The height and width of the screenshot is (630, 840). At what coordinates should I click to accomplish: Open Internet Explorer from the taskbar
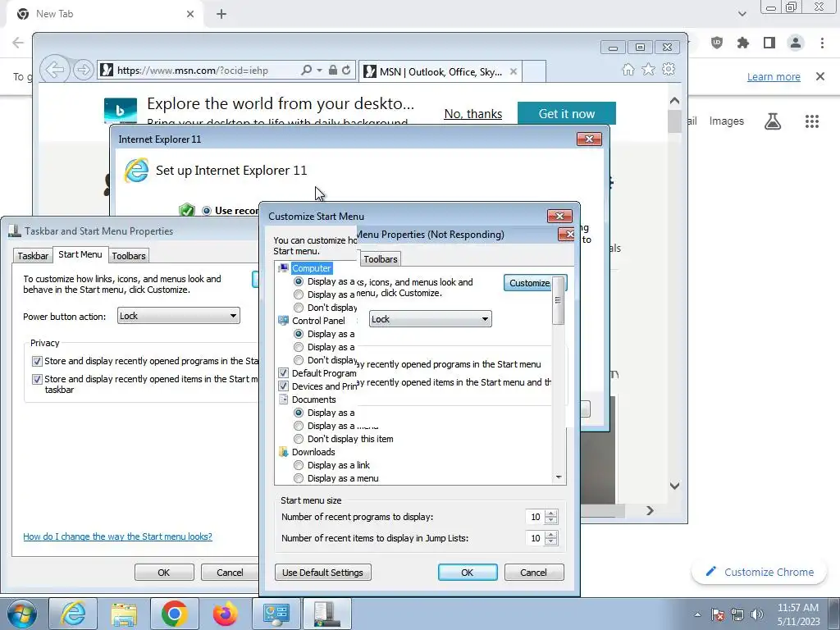(73, 614)
